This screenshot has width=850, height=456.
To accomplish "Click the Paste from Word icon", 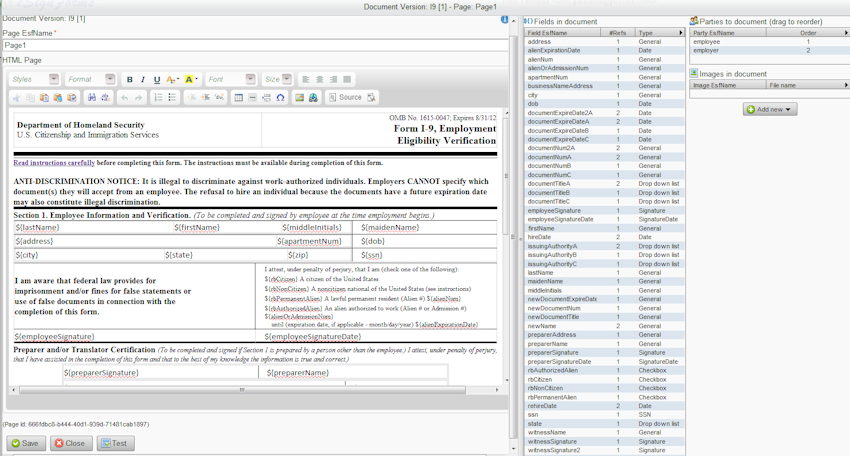I will tap(71, 98).
